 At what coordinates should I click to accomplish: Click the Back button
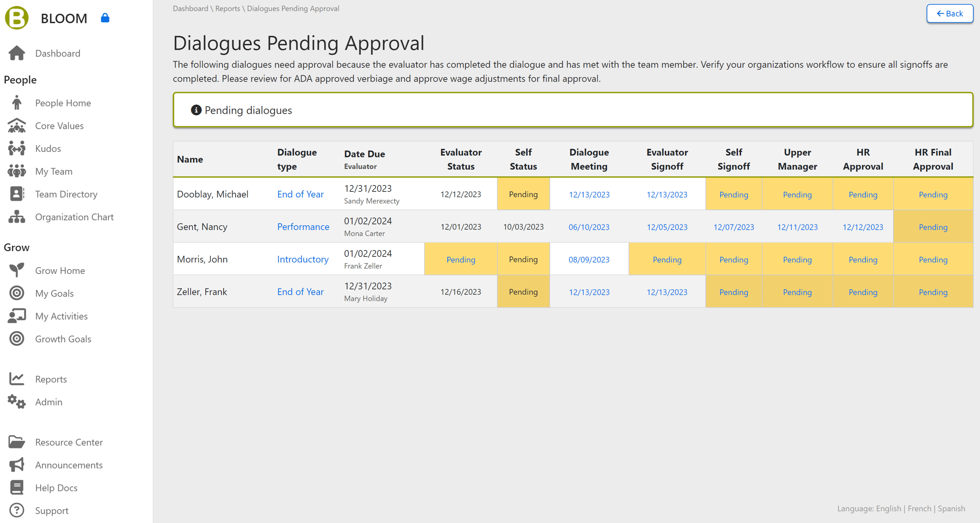950,13
